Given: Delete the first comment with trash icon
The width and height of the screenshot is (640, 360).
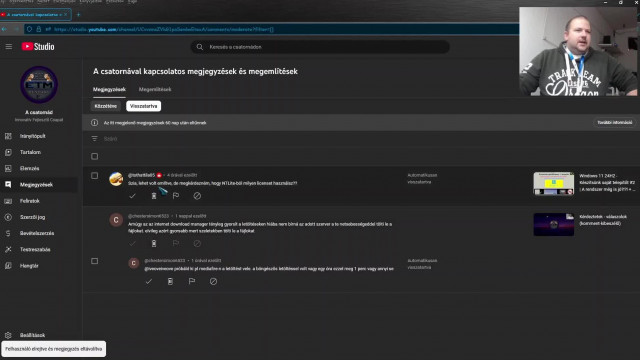Looking at the screenshot, I should [x=154, y=196].
